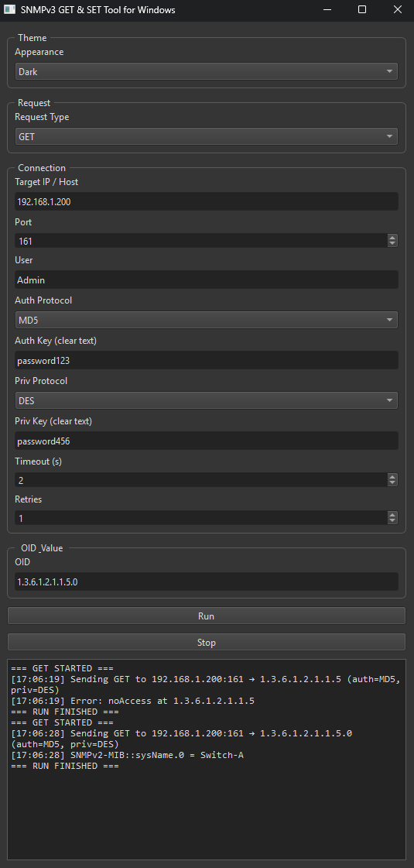The height and width of the screenshot is (868, 414).
Task: Click the Retries field showing 1
Action: tap(201, 518)
